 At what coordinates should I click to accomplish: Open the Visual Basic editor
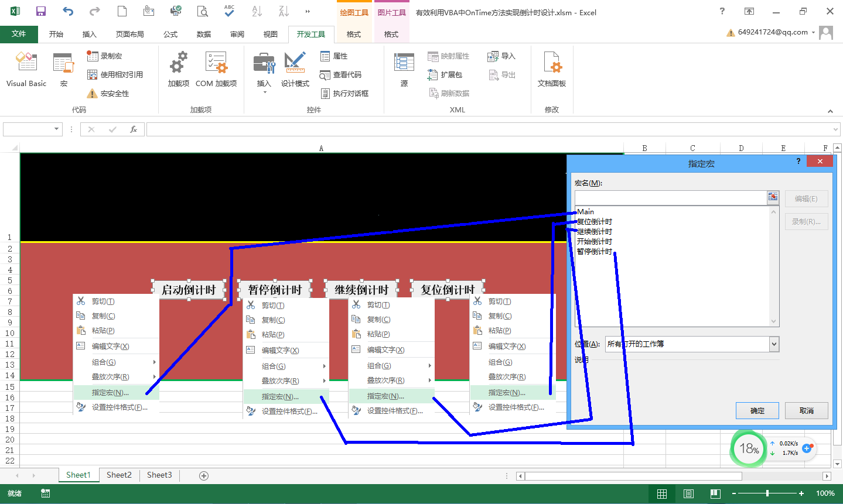[x=26, y=69]
